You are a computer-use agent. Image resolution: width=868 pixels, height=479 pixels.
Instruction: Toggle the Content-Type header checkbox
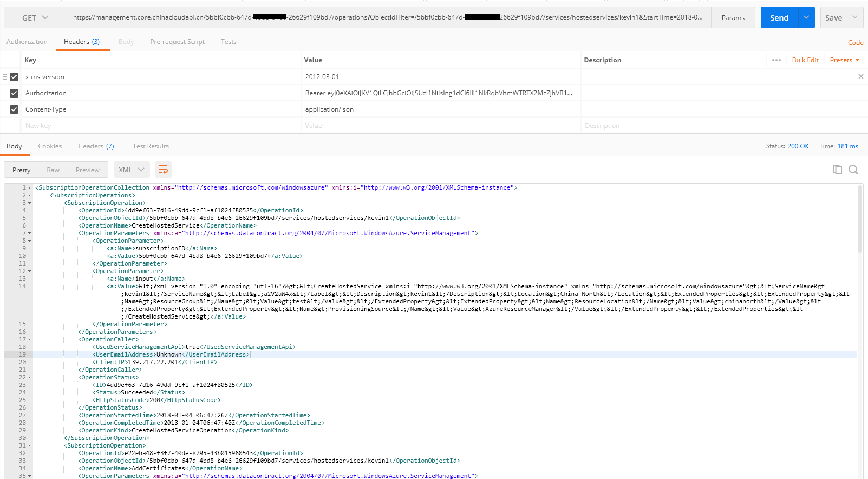[14, 109]
